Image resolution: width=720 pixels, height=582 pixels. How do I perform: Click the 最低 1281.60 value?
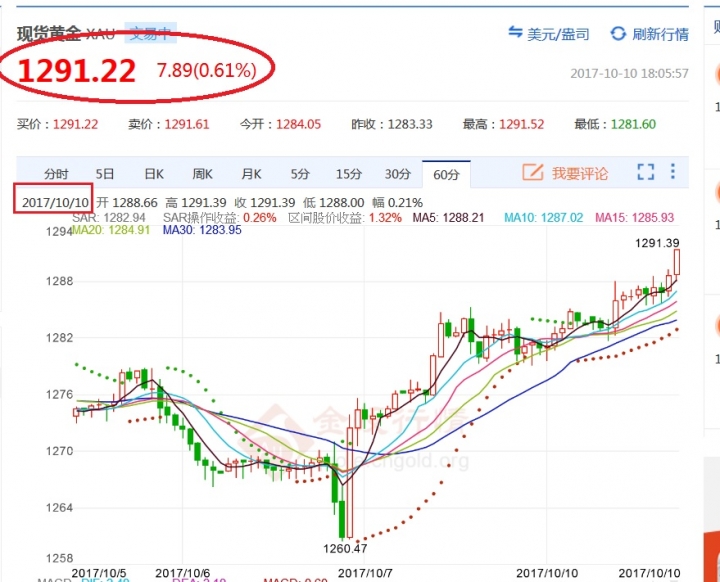(633, 124)
